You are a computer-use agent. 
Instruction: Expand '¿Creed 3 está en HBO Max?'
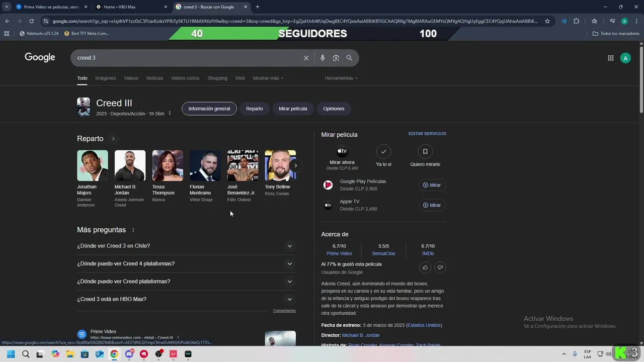pyautogui.click(x=186, y=299)
